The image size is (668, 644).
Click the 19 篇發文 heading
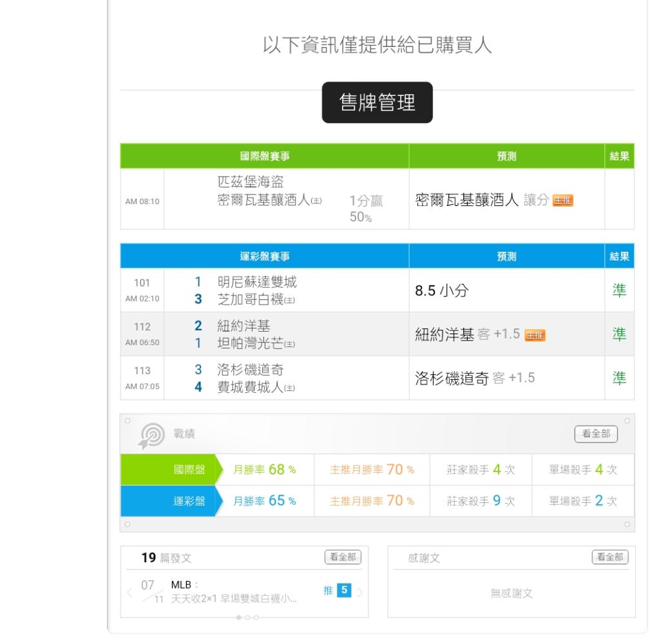tap(166, 558)
